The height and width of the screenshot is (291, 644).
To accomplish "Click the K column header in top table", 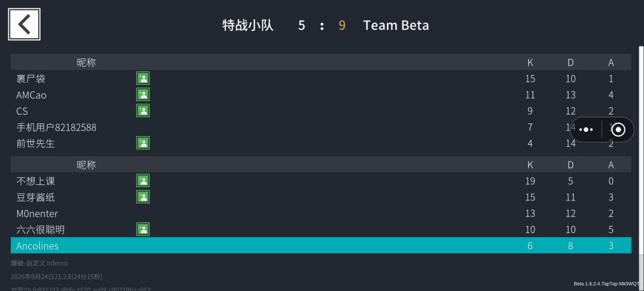I will pyautogui.click(x=530, y=63).
